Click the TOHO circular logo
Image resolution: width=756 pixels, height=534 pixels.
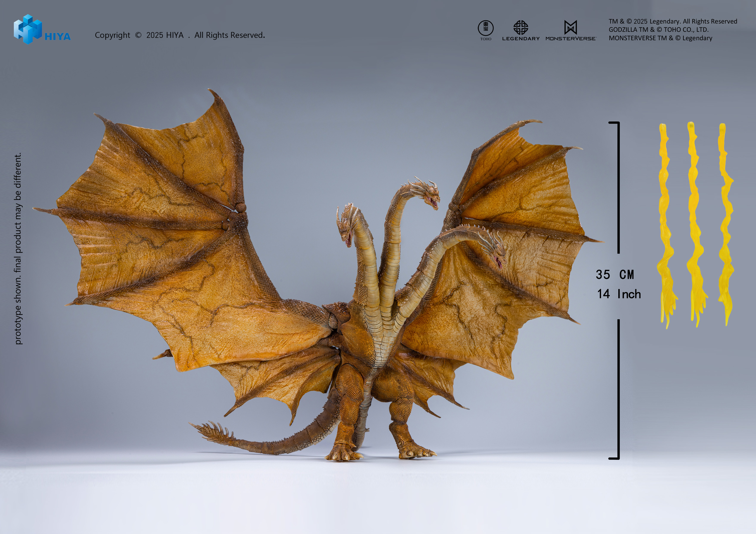(485, 29)
